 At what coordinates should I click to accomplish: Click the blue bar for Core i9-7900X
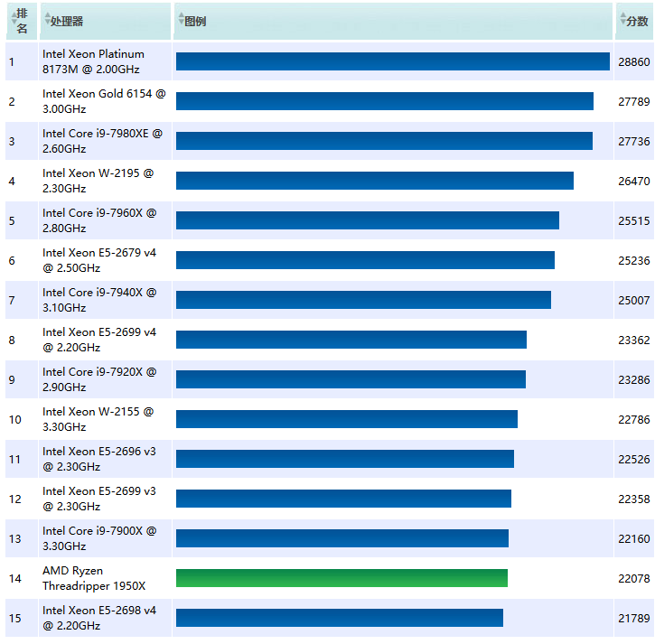click(x=342, y=538)
